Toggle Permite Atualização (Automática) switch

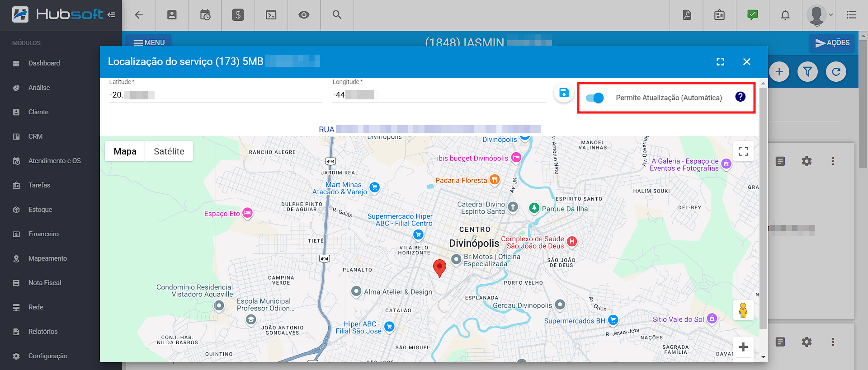pyautogui.click(x=594, y=98)
